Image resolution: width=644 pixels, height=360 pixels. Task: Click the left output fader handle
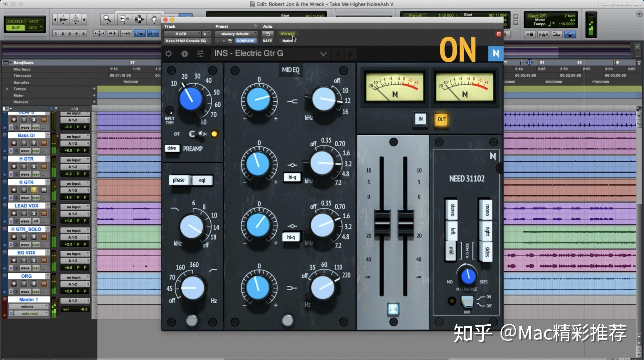382,223
